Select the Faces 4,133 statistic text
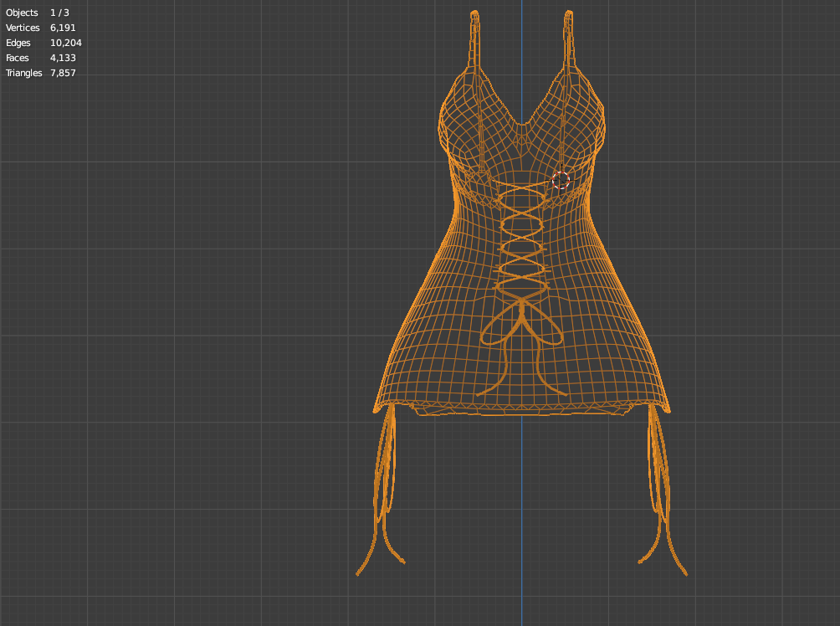The width and height of the screenshot is (840, 626). 41,58
